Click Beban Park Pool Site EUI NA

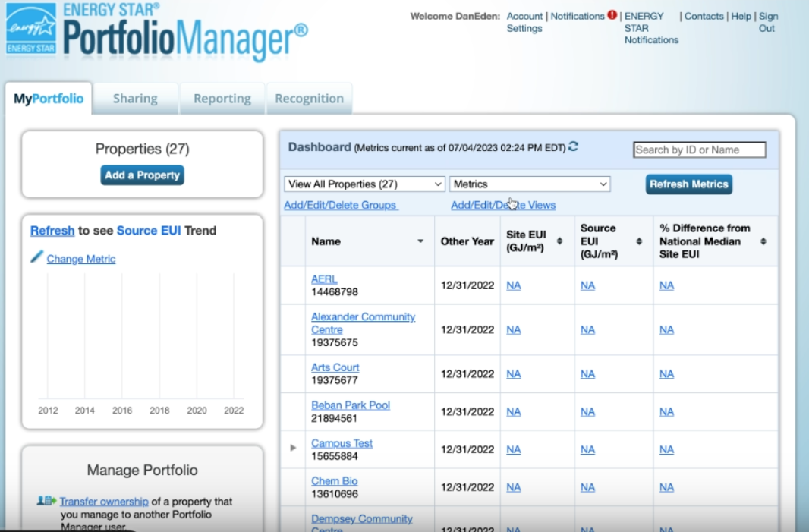pyautogui.click(x=513, y=412)
